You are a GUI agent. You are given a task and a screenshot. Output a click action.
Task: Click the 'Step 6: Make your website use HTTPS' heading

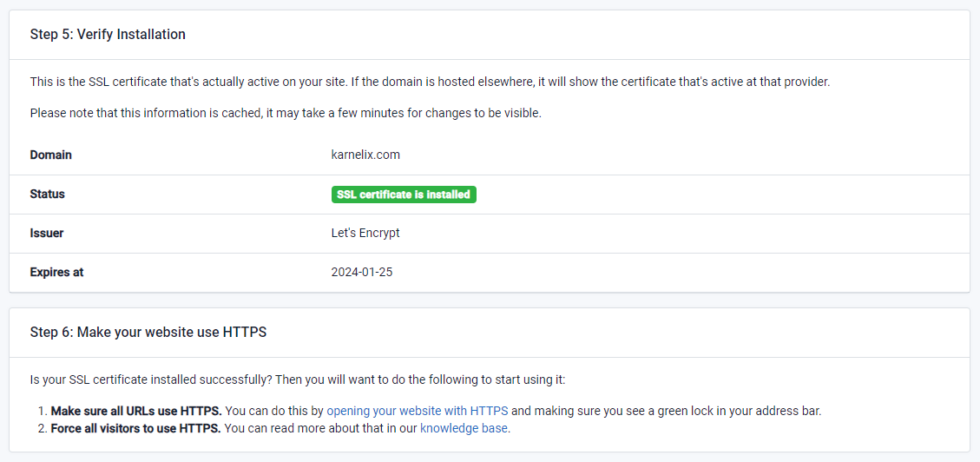[148, 332]
